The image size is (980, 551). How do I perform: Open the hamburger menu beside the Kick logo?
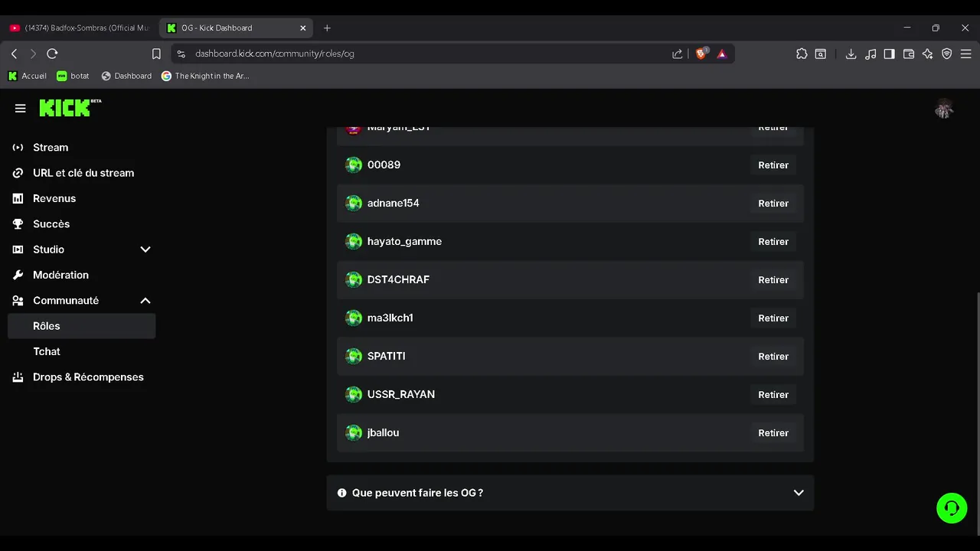(21, 109)
